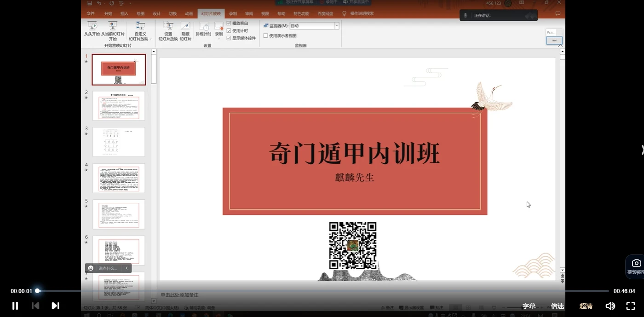Pause the video playback
Screen dimensions: 644x317
15,305
